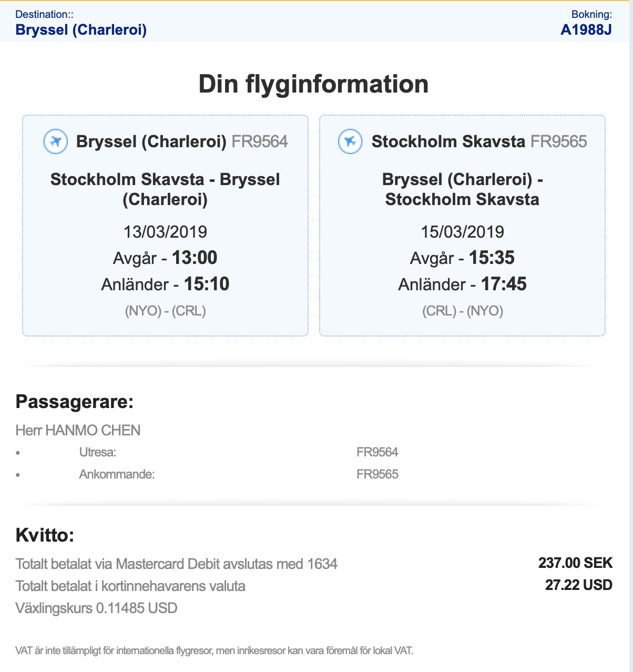Click the 15:35 departure time
The height and width of the screenshot is (672, 633).
492,258
